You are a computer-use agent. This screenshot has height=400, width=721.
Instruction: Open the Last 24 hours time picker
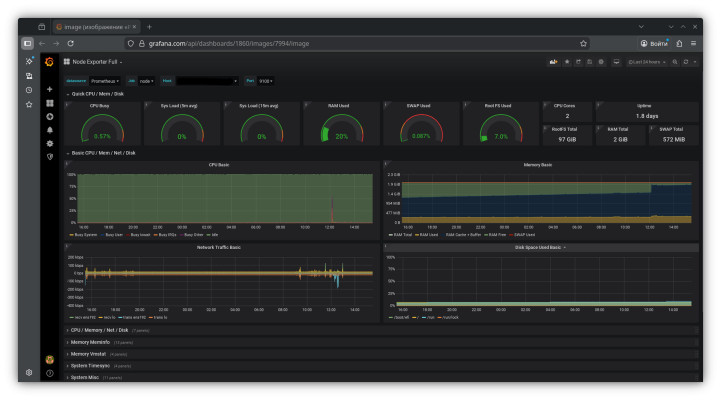[x=645, y=62]
